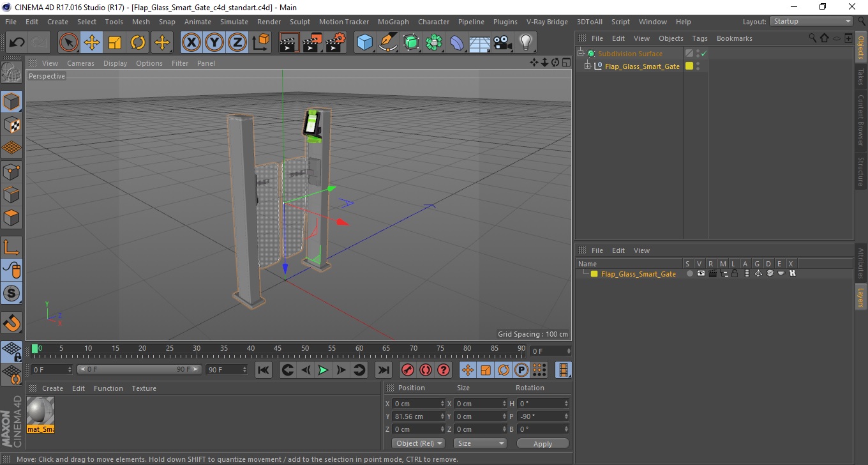The image size is (868, 465).
Task: Add a Cube primitive object
Action: tap(365, 43)
